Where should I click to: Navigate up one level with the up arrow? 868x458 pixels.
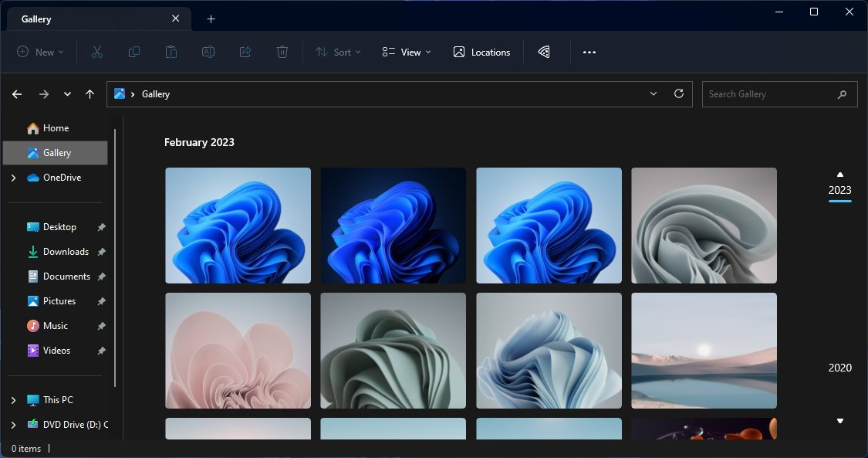tap(90, 93)
